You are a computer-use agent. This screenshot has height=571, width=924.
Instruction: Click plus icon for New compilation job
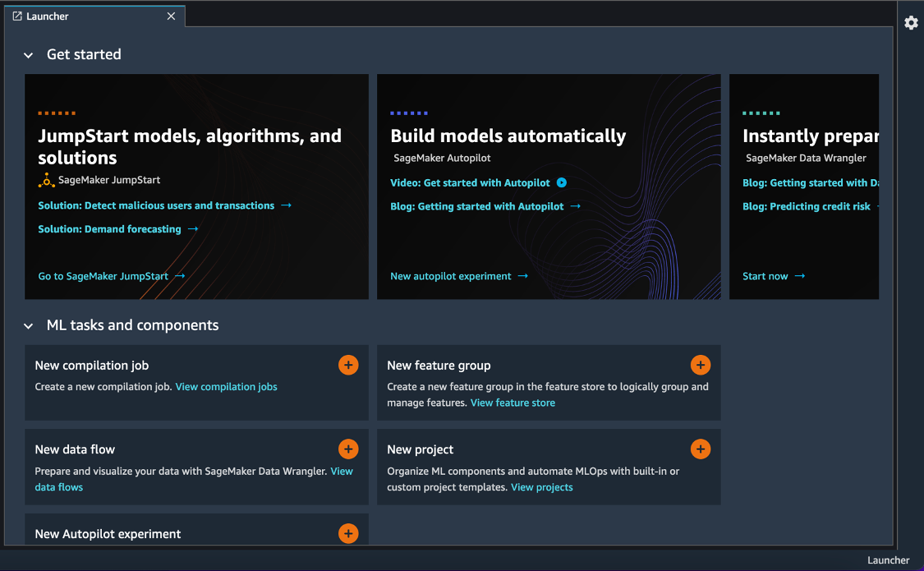(348, 366)
